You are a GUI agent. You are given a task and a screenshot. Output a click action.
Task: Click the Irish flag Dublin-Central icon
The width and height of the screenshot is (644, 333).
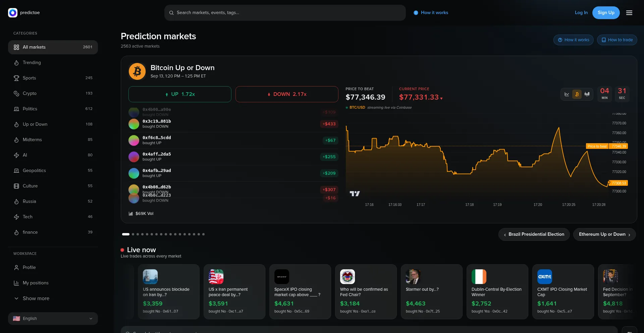[479, 277]
